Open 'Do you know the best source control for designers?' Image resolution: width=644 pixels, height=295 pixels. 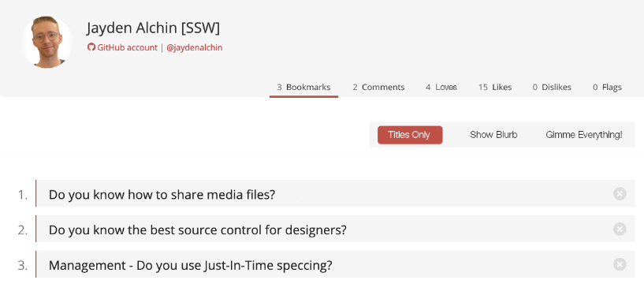(198, 230)
